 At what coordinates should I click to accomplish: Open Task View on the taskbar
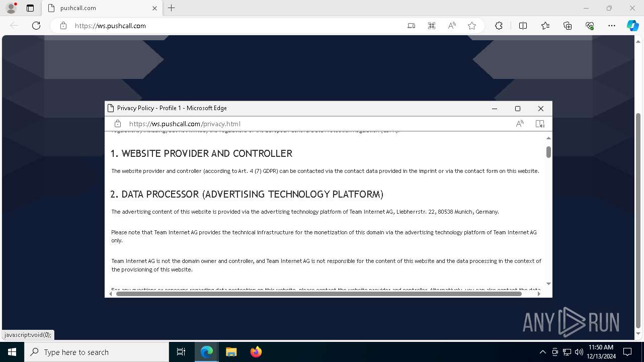click(x=181, y=352)
